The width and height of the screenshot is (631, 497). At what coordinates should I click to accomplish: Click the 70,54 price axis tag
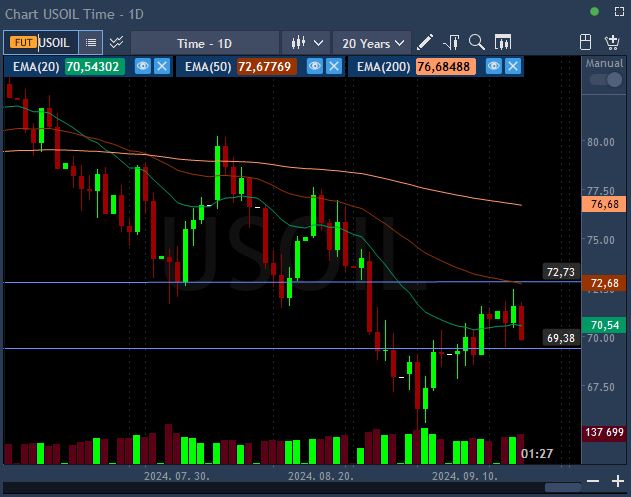tap(604, 325)
